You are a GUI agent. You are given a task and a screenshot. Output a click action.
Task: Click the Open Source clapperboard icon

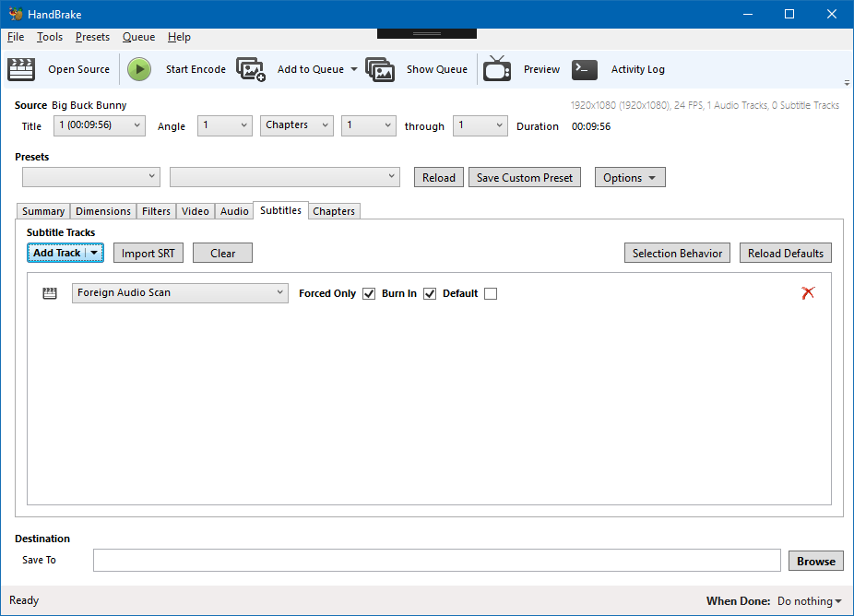tap(21, 69)
